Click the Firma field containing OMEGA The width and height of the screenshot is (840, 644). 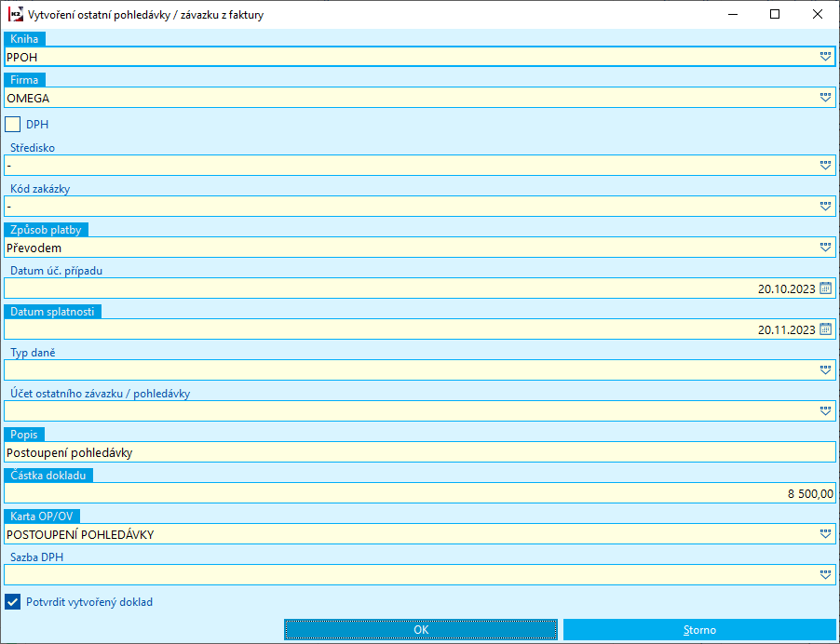tap(419, 98)
